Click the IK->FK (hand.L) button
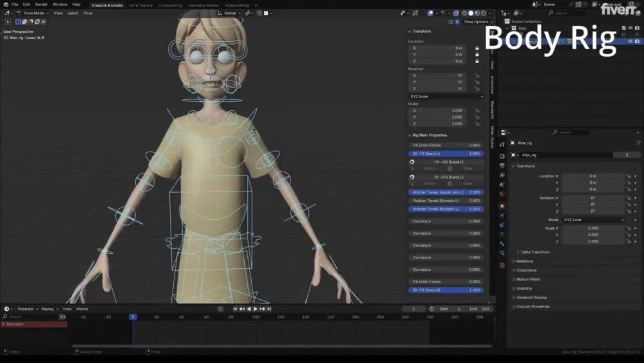This screenshot has width=644, height=363. coord(448,177)
